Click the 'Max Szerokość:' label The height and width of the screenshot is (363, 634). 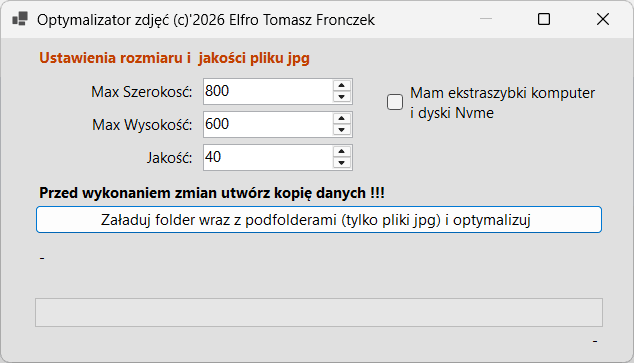click(142, 92)
